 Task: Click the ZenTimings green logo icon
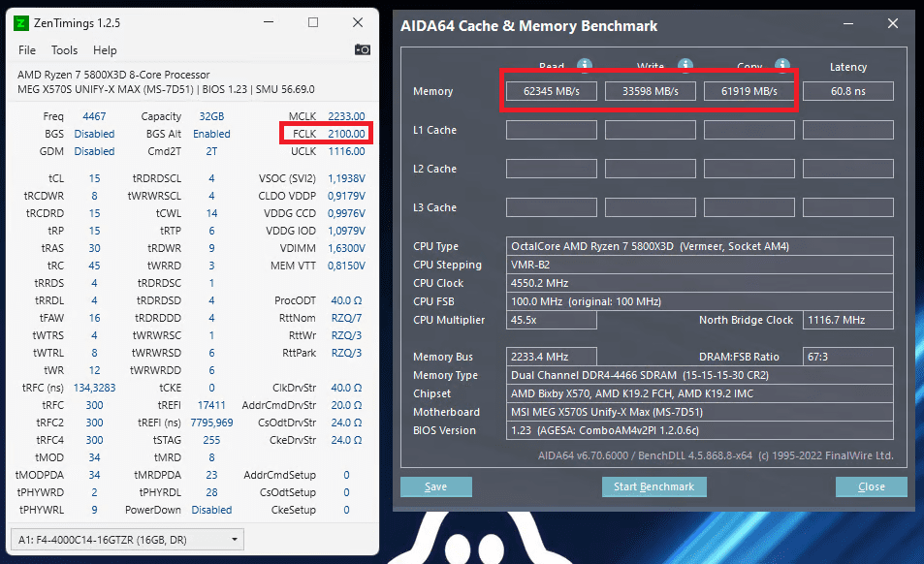point(21,23)
